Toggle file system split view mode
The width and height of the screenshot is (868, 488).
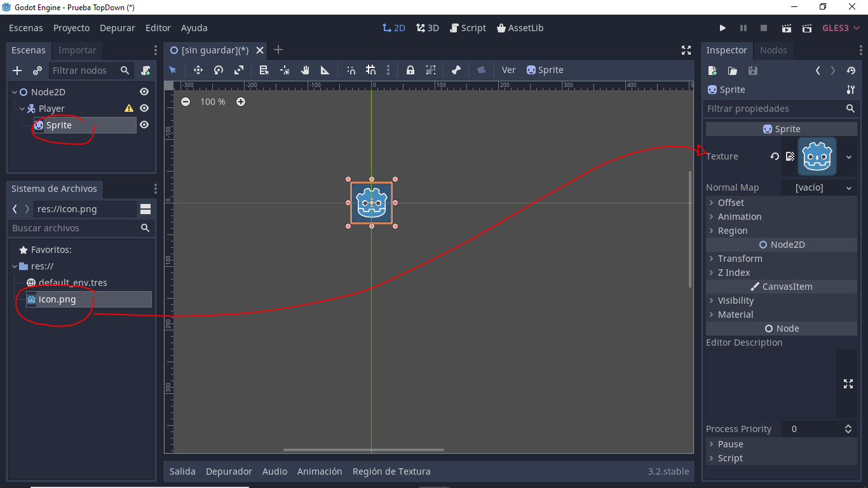(x=146, y=209)
